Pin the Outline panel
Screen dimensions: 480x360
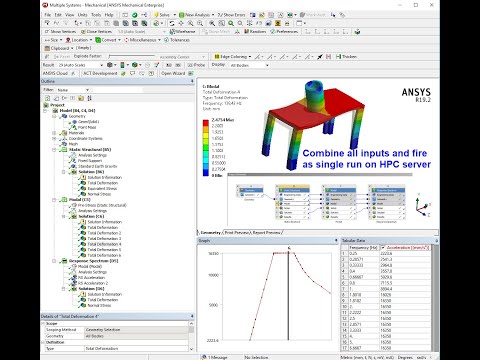click(x=192, y=81)
